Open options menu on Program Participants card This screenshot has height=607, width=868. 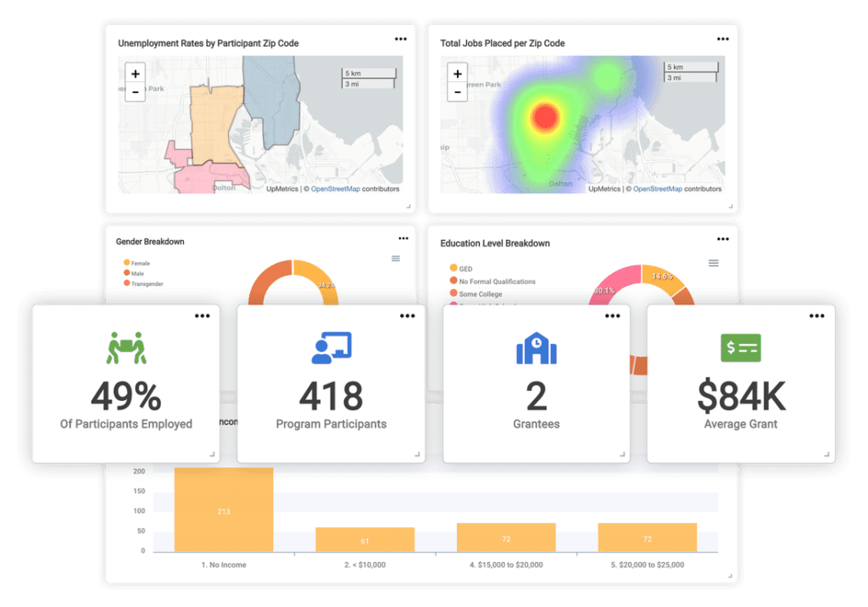click(408, 316)
